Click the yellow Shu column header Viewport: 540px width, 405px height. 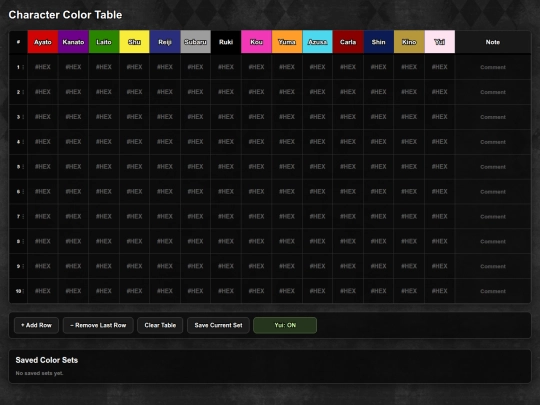coord(134,42)
